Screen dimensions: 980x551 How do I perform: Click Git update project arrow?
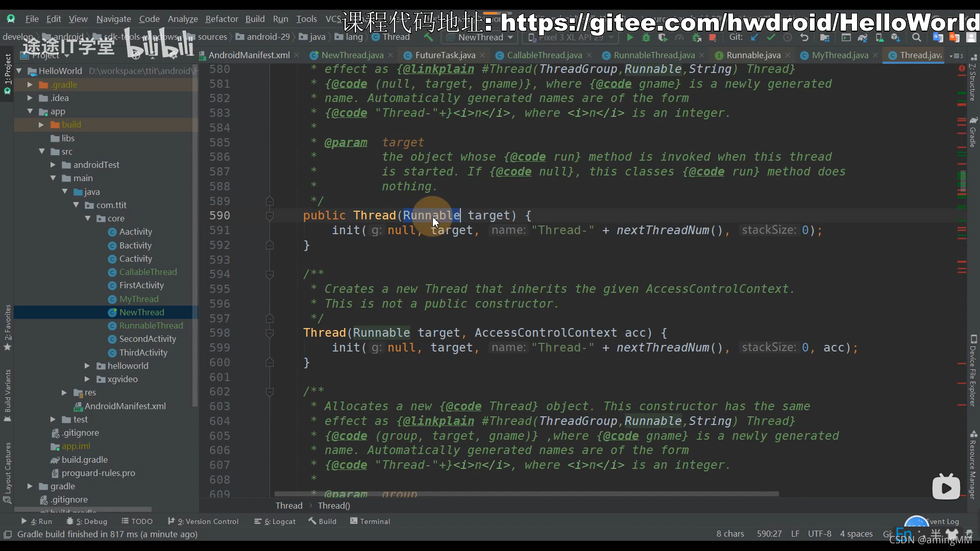754,37
